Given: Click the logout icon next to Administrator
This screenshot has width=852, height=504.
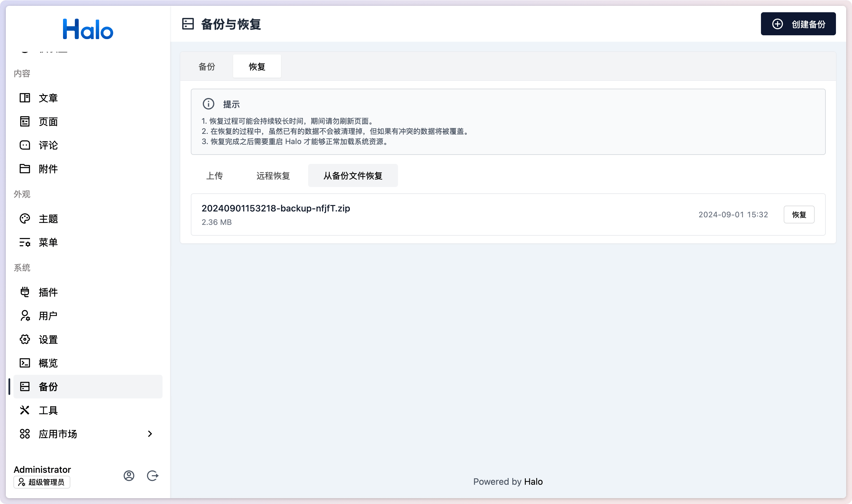Looking at the screenshot, I should pyautogui.click(x=153, y=475).
